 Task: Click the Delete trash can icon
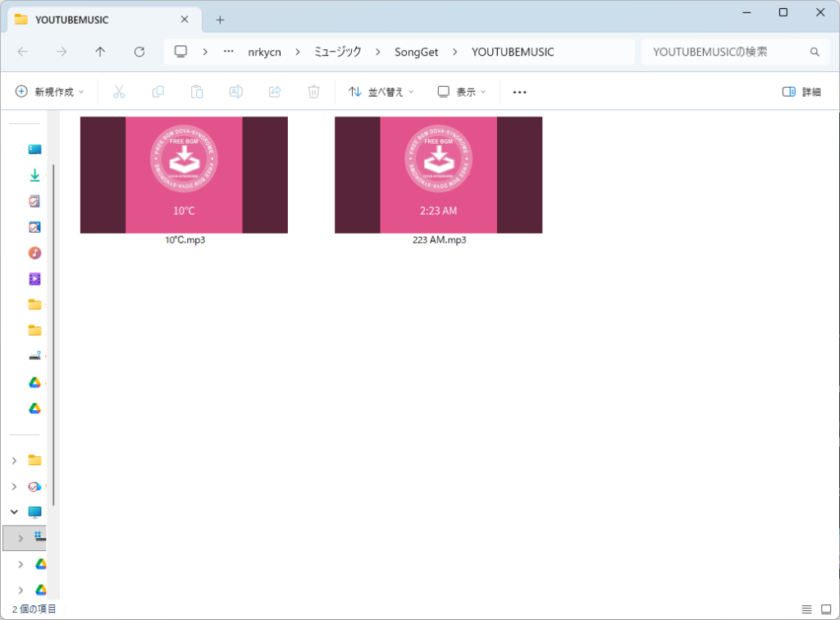tap(313, 92)
